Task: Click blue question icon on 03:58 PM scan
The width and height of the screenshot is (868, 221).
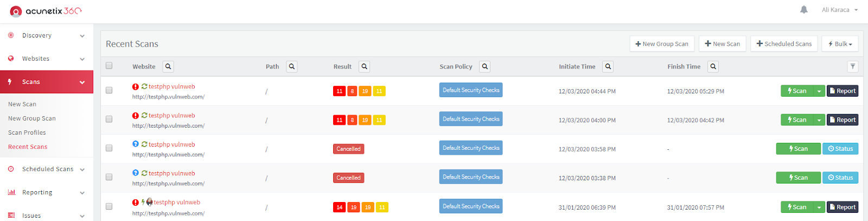Action: click(x=136, y=144)
